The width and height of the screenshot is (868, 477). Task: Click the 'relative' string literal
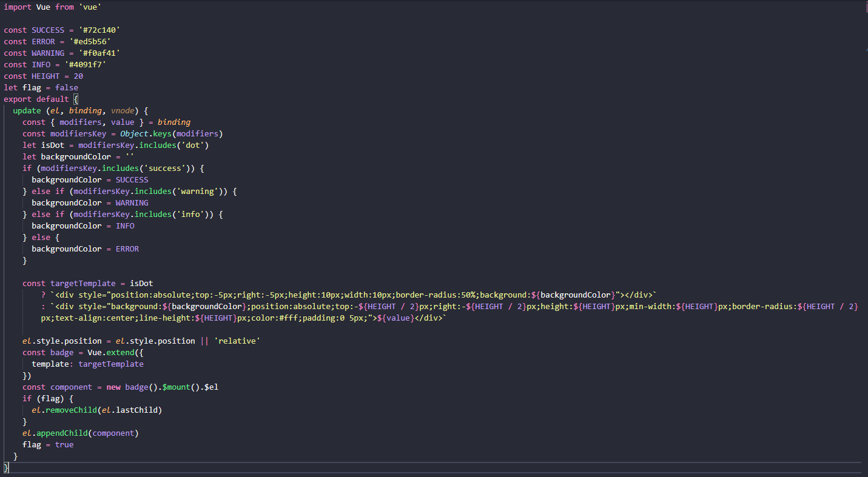click(237, 341)
